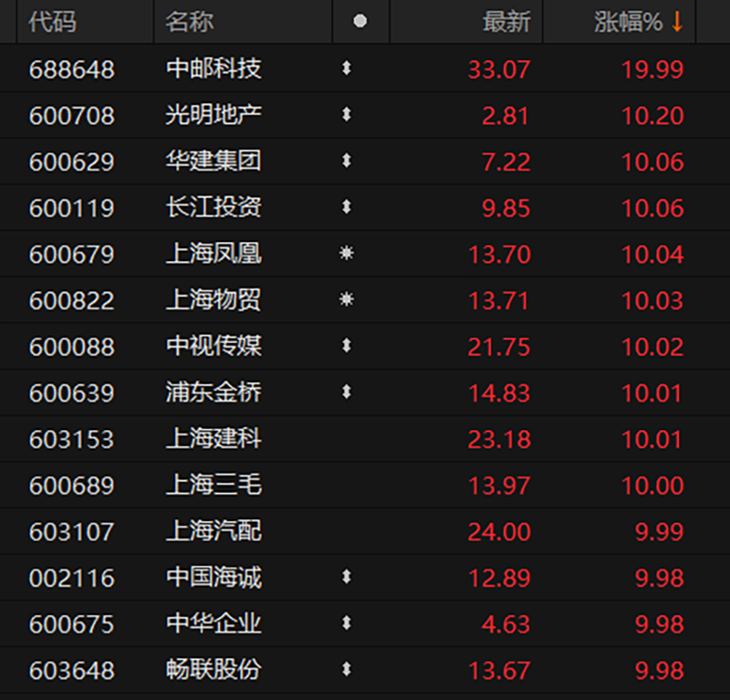Select stock code 600088

[x=72, y=347]
